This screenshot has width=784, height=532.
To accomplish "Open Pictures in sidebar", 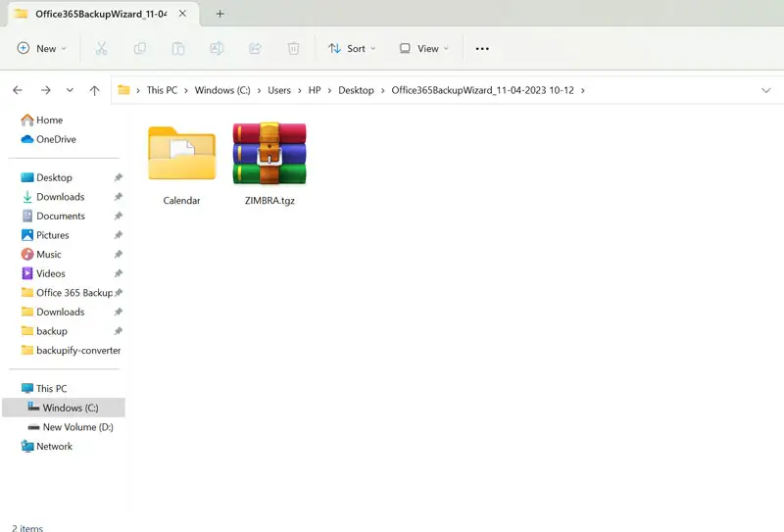I will pos(45,235).
